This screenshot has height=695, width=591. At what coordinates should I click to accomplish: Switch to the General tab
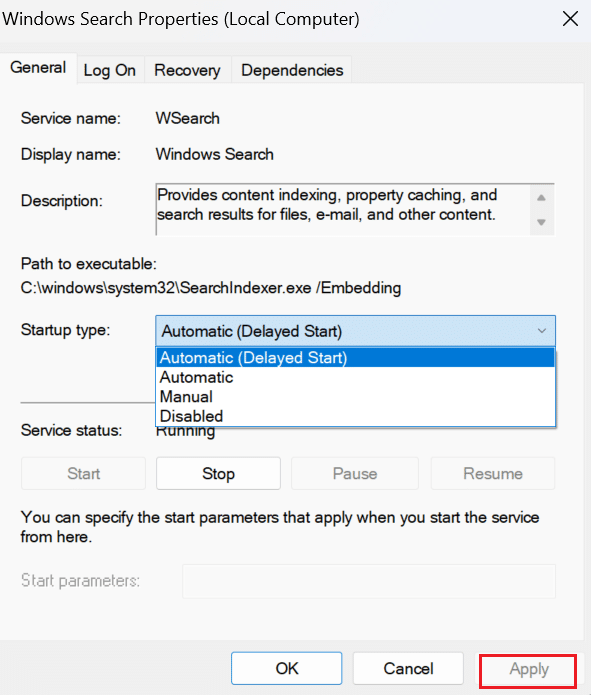38,68
